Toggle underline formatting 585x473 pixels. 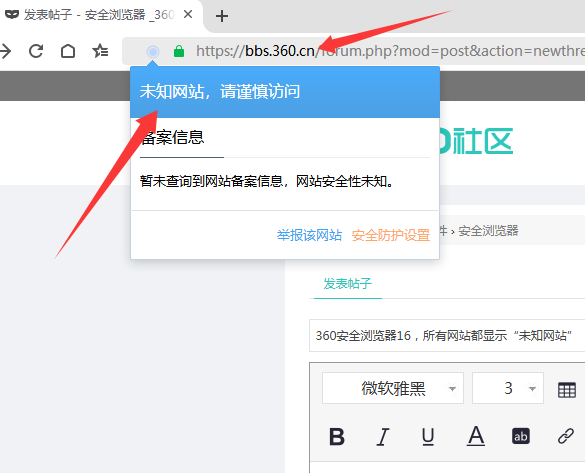pyautogui.click(x=428, y=436)
